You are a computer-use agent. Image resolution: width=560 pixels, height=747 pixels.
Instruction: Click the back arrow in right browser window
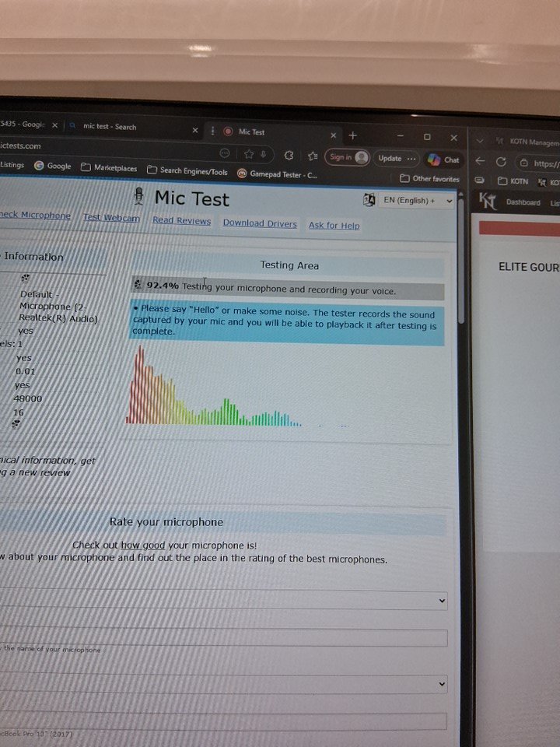(480, 161)
